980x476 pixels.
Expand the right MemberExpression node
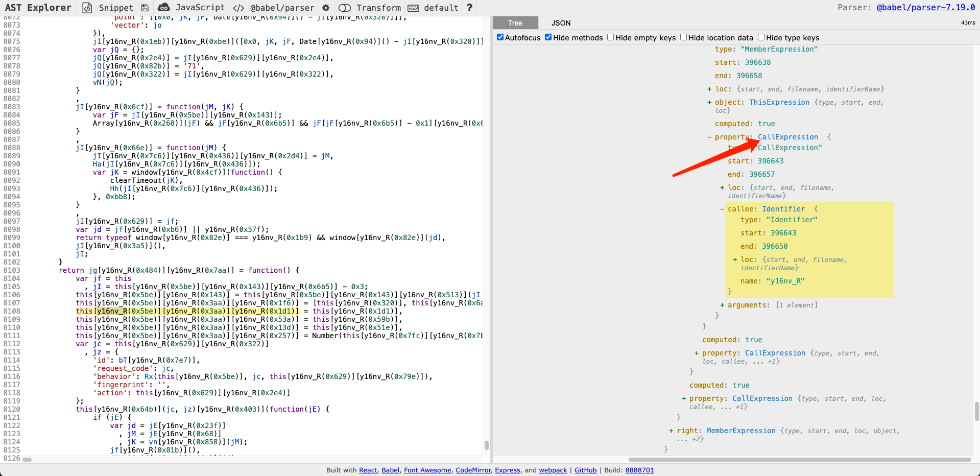coord(671,431)
